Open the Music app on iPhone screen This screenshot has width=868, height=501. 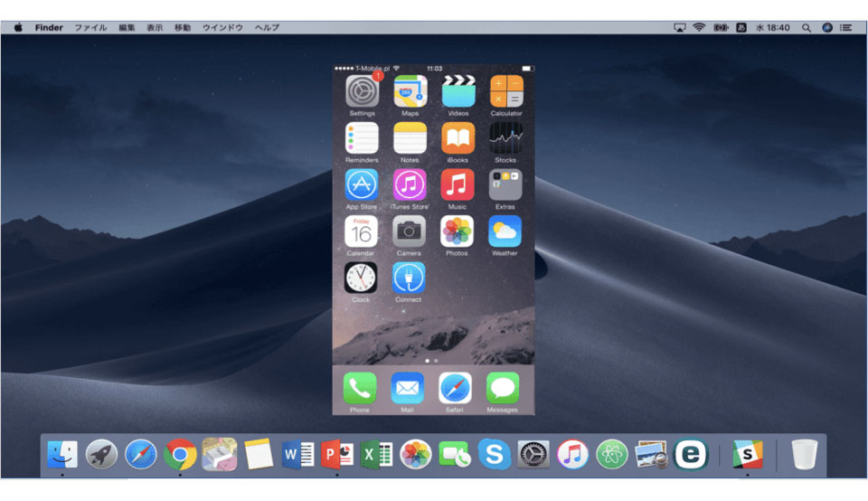point(458,184)
